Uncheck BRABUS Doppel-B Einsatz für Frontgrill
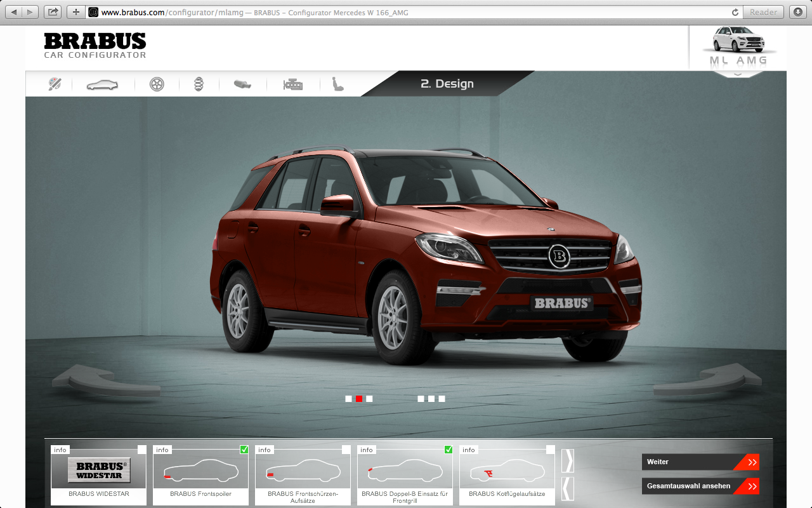This screenshot has width=812, height=508. tap(449, 450)
